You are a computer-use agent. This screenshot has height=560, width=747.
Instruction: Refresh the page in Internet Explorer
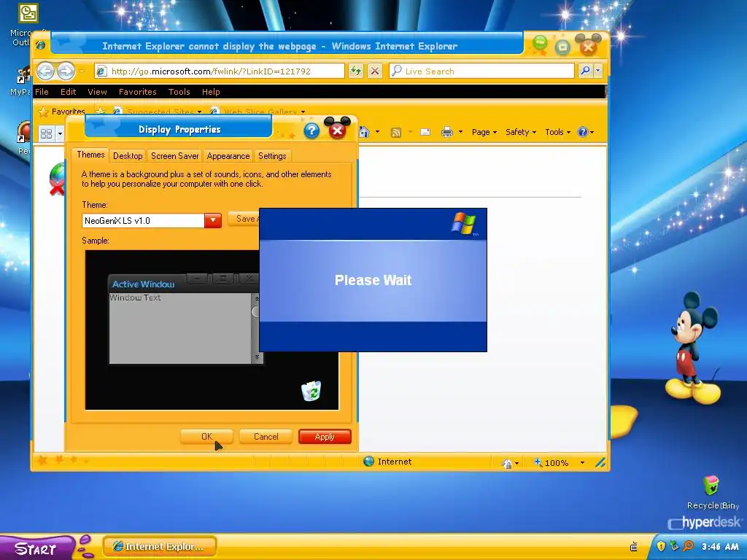pyautogui.click(x=356, y=71)
